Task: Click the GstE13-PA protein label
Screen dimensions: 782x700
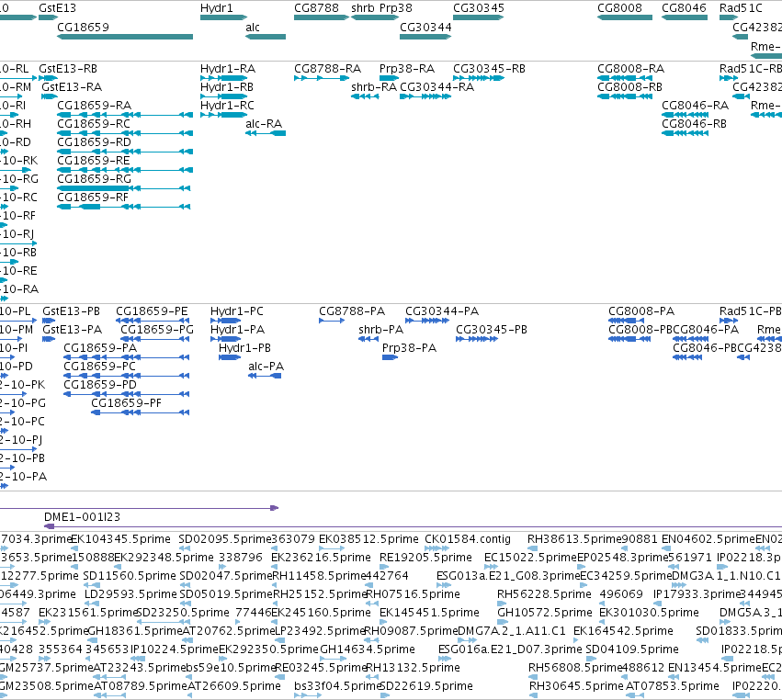Action: [x=73, y=330]
